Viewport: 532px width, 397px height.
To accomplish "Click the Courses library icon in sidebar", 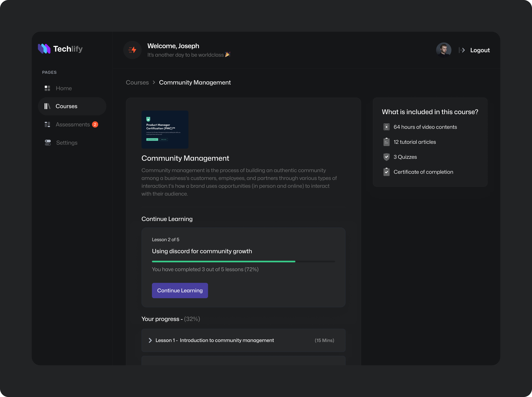I will [x=47, y=106].
